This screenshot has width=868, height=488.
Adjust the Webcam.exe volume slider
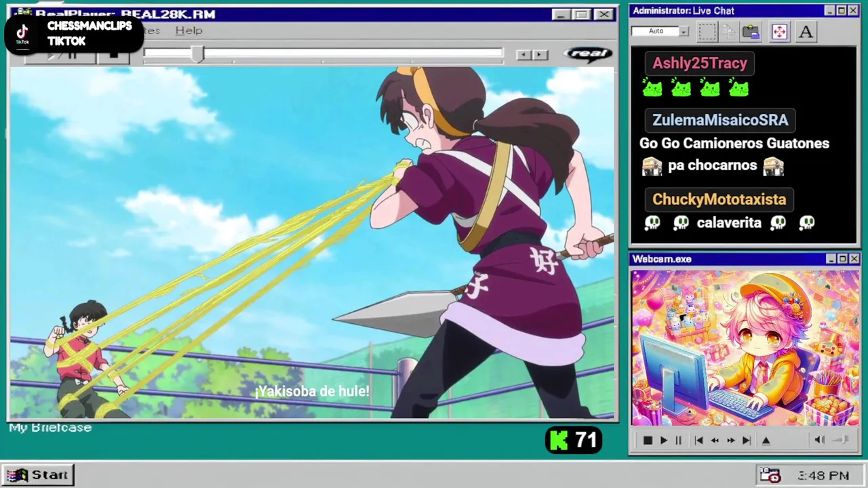[x=841, y=440]
